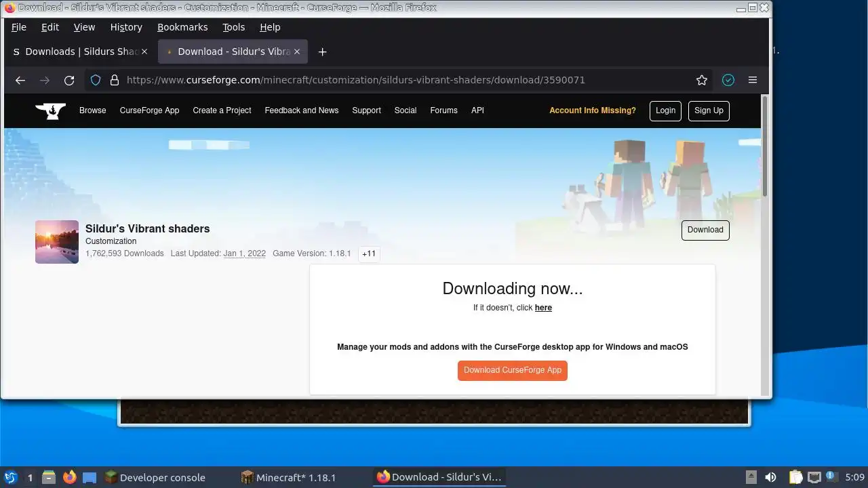Open the tracking protection shield icon

(96, 80)
